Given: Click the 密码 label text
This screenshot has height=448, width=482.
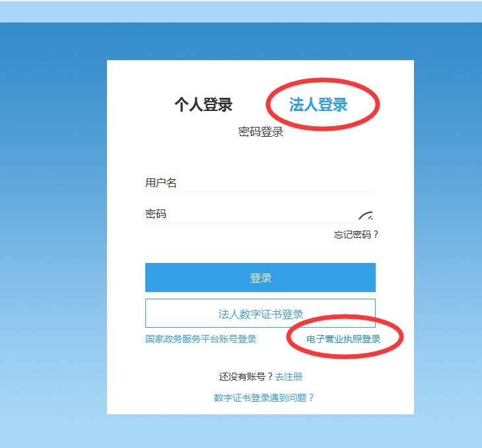Looking at the screenshot, I should (x=156, y=214).
